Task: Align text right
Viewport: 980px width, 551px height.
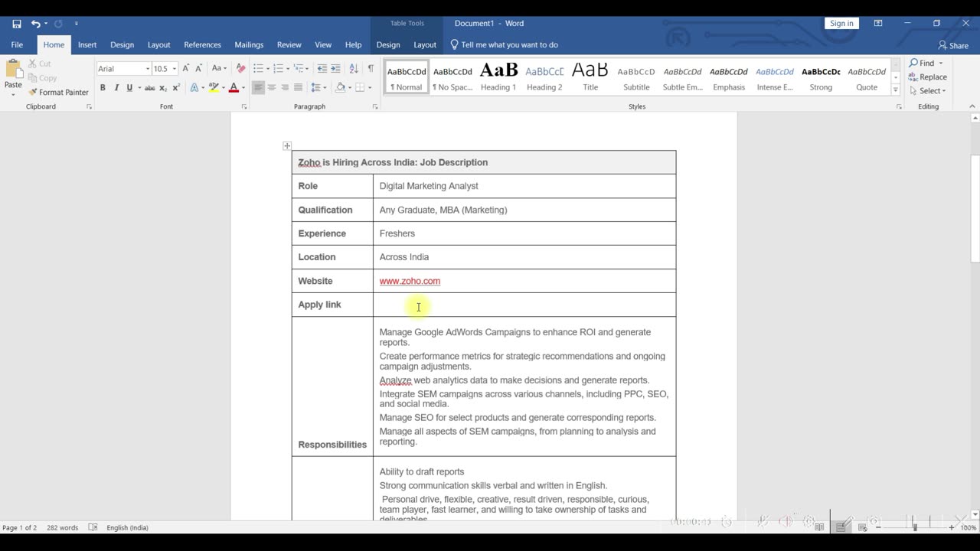Action: coord(285,88)
